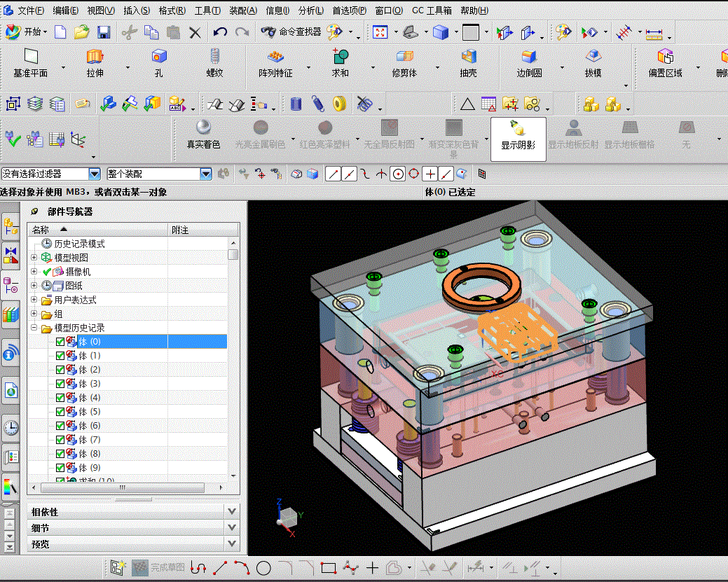This screenshot has height=582, width=728.
Task: Click the XYZ triad in the viewport
Action: [289, 518]
